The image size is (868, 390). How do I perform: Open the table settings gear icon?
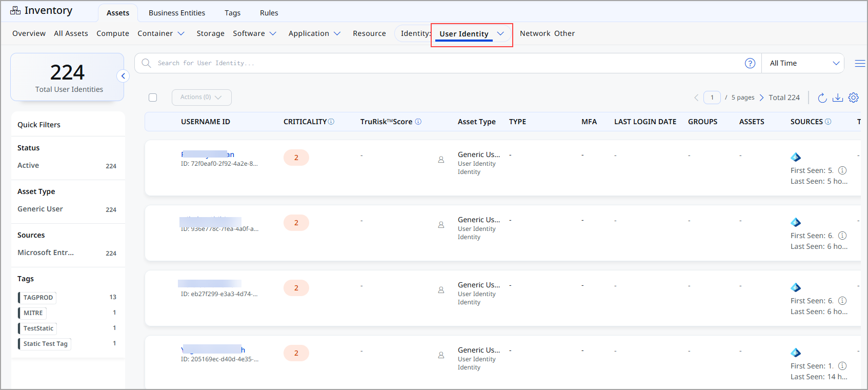854,98
